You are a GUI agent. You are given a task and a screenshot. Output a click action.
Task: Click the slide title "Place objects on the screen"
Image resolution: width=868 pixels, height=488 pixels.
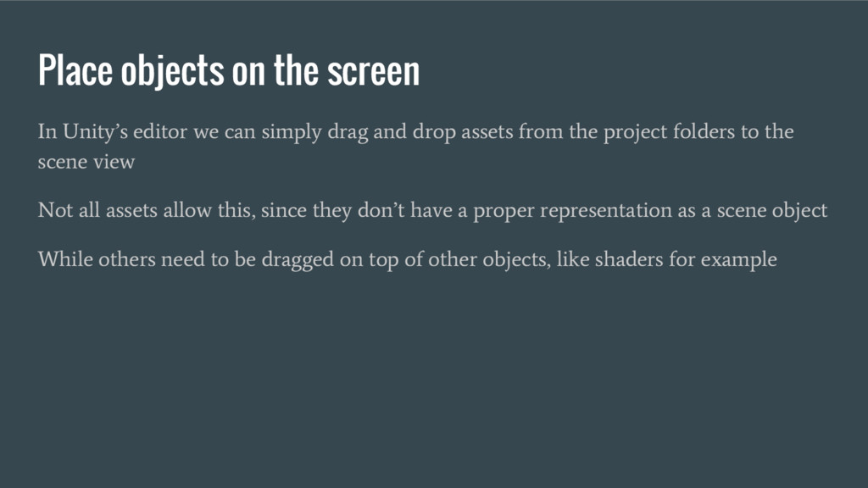click(x=229, y=71)
